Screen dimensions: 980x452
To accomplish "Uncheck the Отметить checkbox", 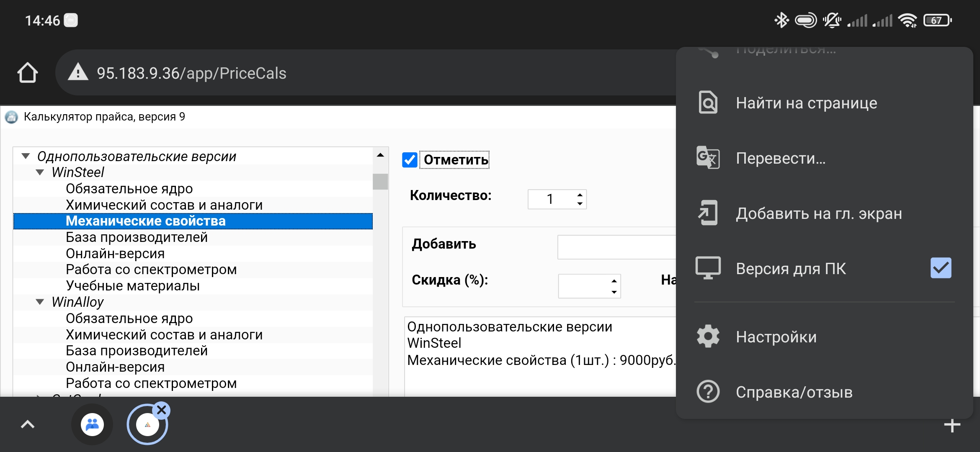I will click(x=410, y=160).
